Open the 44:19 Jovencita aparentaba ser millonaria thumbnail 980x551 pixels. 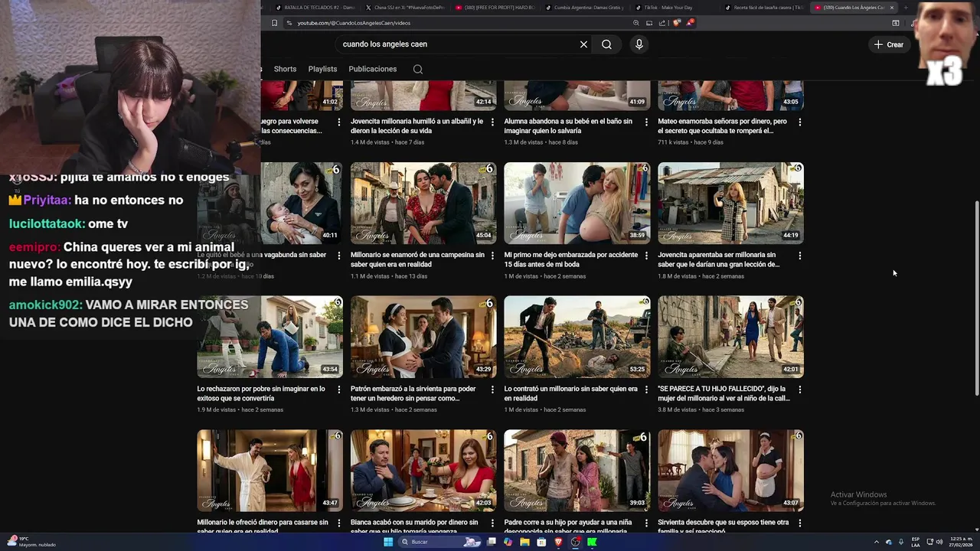(x=731, y=203)
